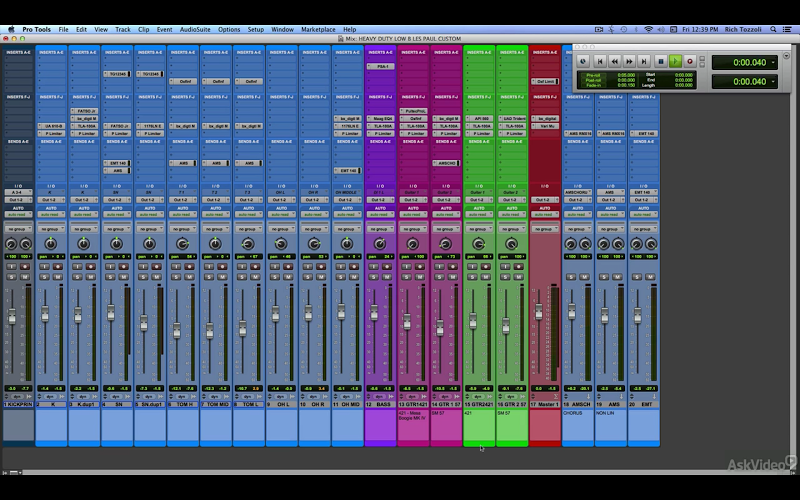Click the pan knob on GTR1421 track
This screenshot has height=500, width=800.
tap(413, 244)
